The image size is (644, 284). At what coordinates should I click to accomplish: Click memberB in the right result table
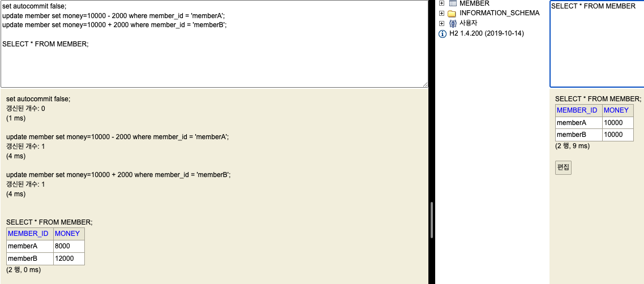(579, 135)
